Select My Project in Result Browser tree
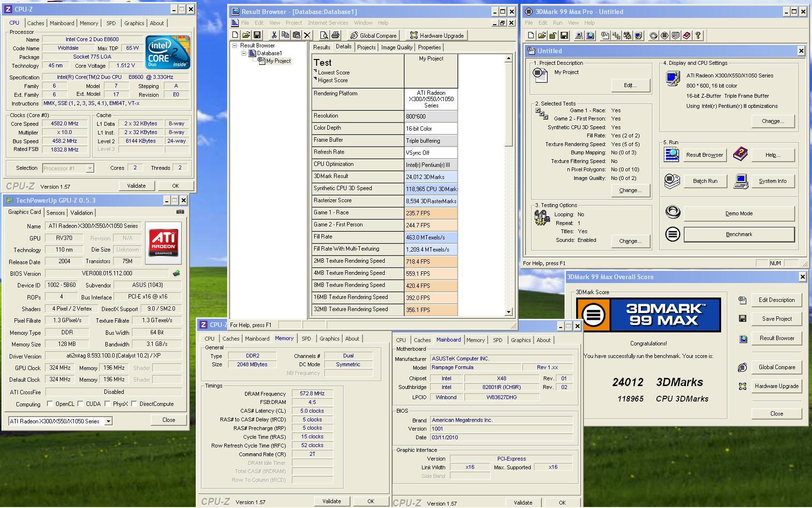 pos(278,61)
